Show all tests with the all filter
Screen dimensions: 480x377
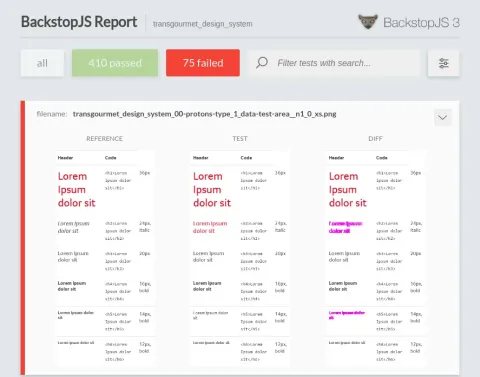pyautogui.click(x=42, y=63)
